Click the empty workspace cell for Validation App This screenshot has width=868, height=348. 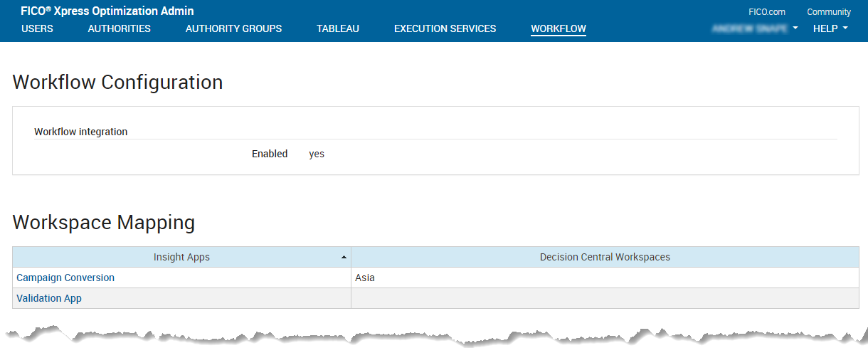pyautogui.click(x=605, y=298)
